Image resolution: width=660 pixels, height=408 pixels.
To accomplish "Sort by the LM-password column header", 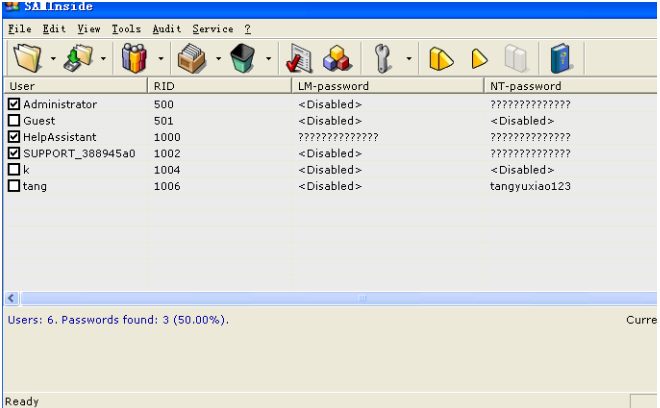I will (388, 86).
